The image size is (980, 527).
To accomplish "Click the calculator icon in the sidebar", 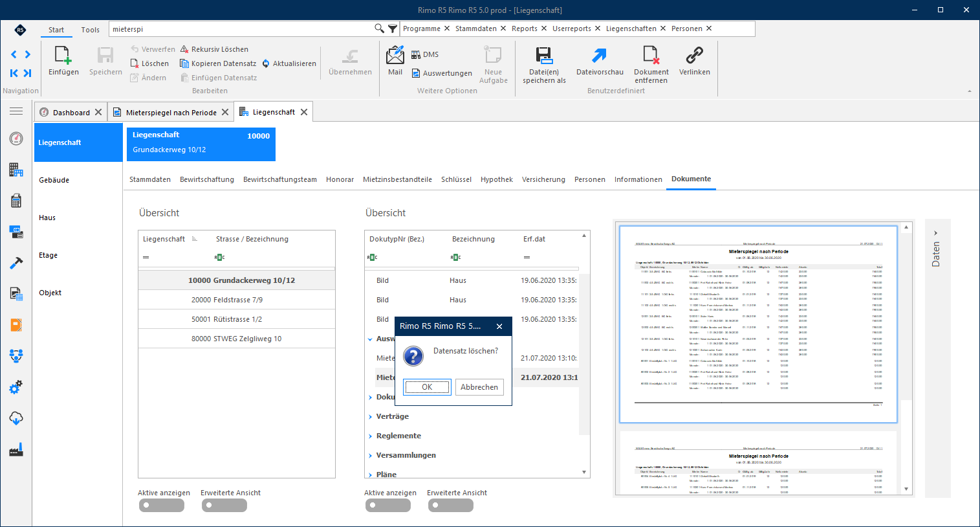I will click(x=16, y=201).
